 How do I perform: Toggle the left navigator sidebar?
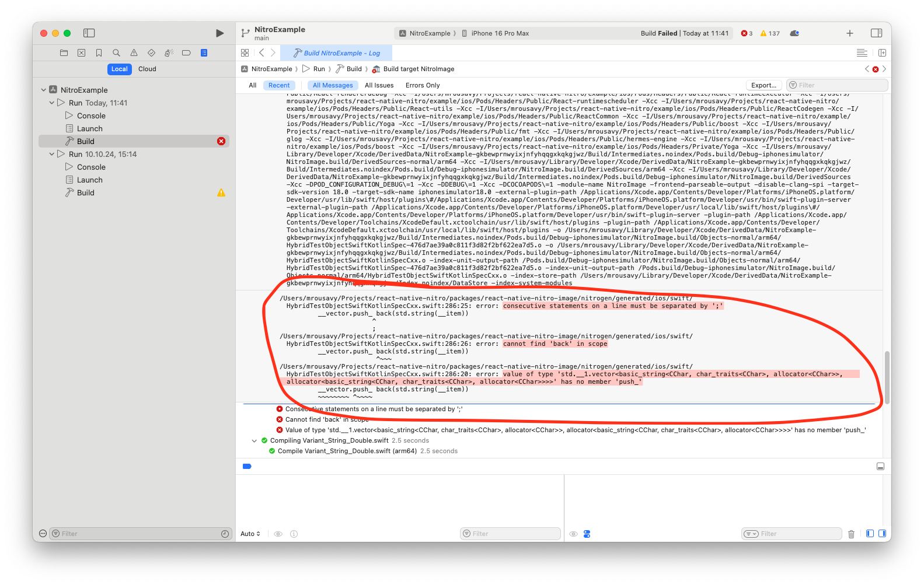click(89, 33)
